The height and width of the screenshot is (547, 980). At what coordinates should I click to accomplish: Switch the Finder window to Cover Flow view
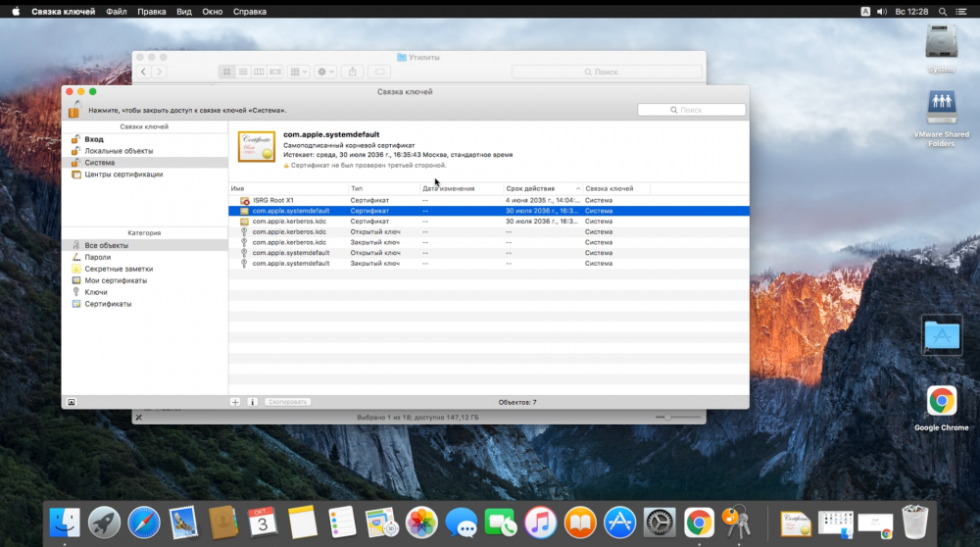click(275, 72)
